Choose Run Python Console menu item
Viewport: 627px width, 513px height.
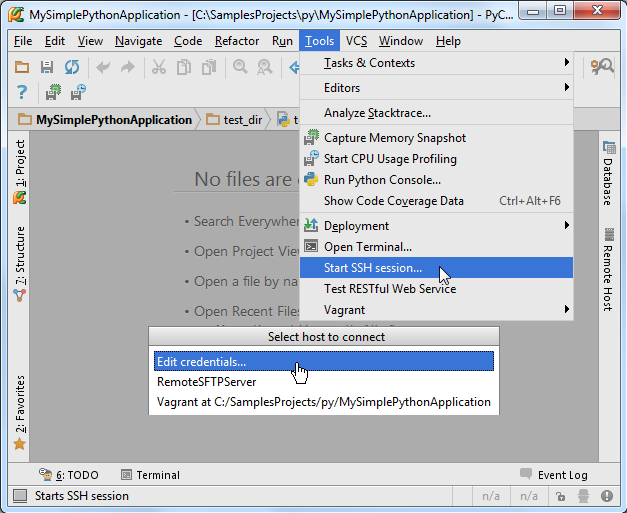pyautogui.click(x=436, y=180)
